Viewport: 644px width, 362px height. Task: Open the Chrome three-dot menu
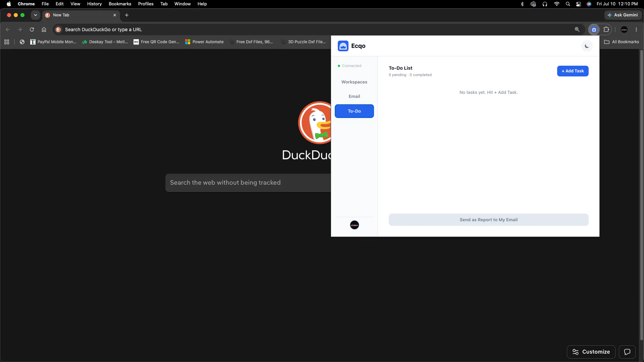(x=636, y=29)
